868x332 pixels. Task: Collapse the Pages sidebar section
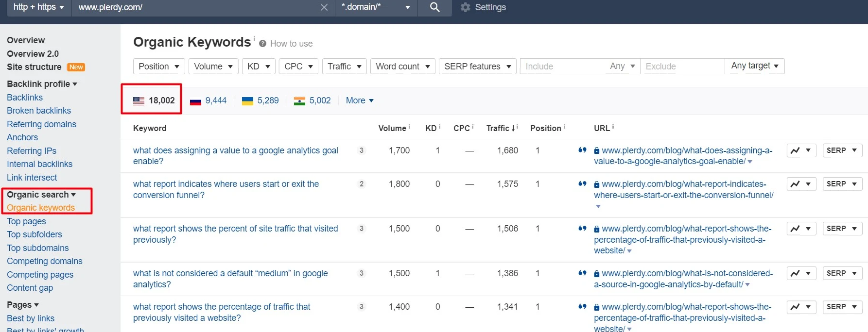[23, 305]
